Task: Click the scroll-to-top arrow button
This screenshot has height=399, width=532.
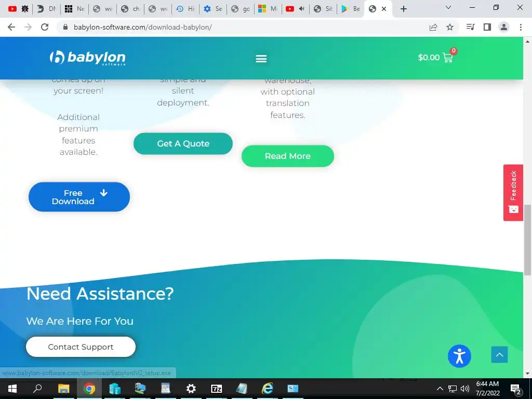Action: 499,354
